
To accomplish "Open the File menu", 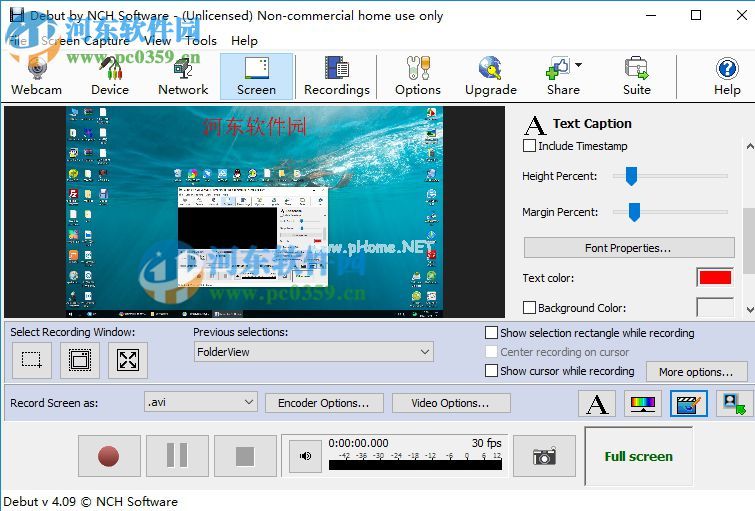I will click(x=18, y=40).
